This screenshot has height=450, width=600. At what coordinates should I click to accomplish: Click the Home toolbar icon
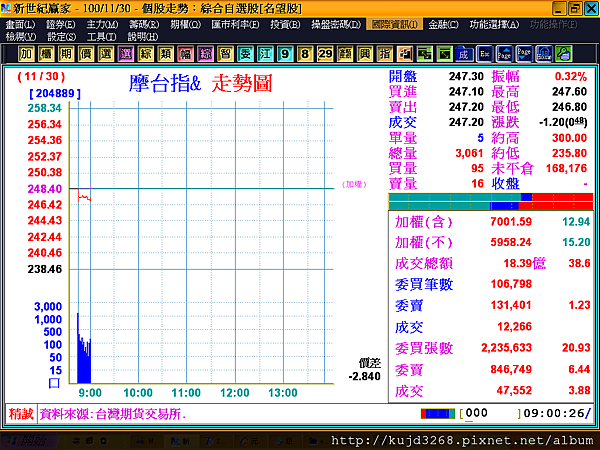pyautogui.click(x=544, y=54)
